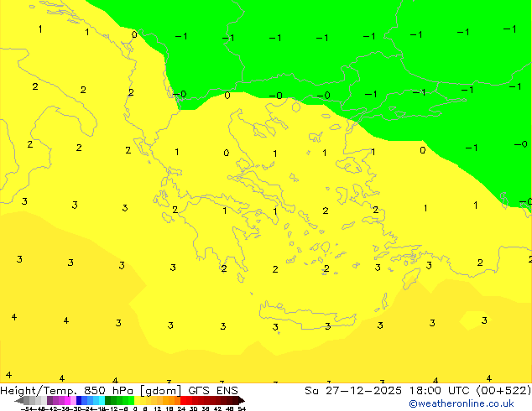532x411 pixels.
Task: Select the magenta legend swatch
Action: (67, 400)
